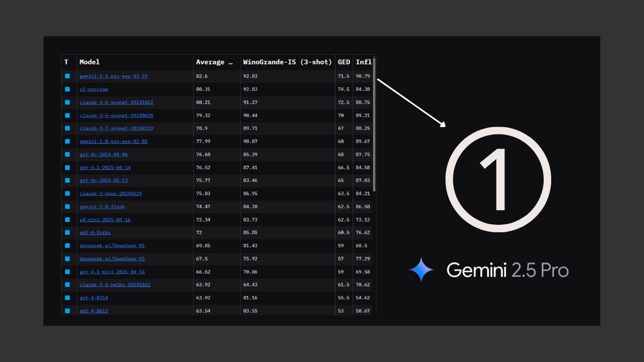Select the 75.77 average score cell
The width and height of the screenshot is (644, 362).
(203, 180)
